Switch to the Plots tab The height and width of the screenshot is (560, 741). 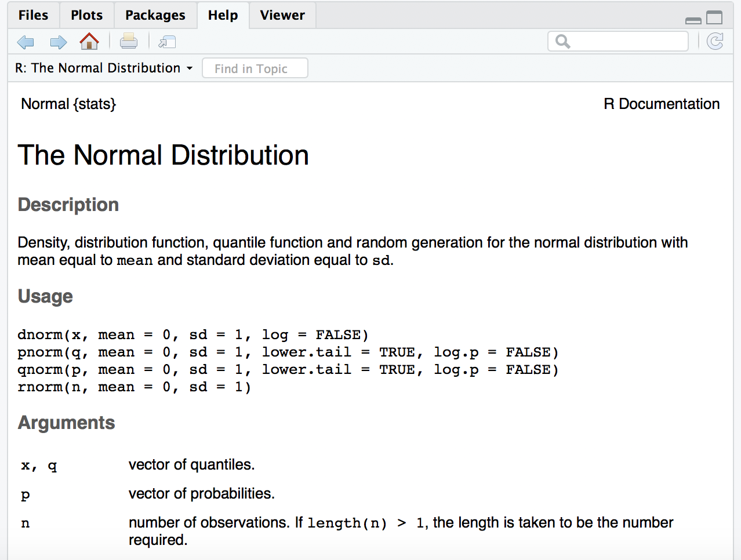(86, 15)
